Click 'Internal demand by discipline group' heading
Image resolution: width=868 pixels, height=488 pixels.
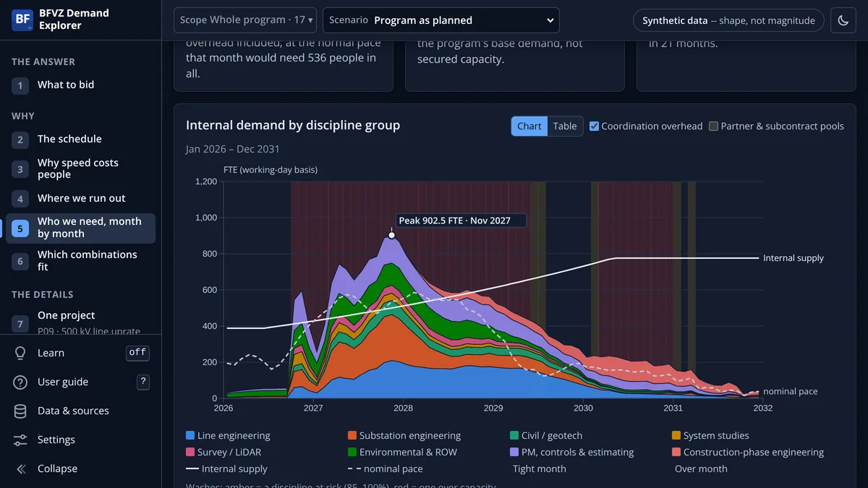(293, 125)
